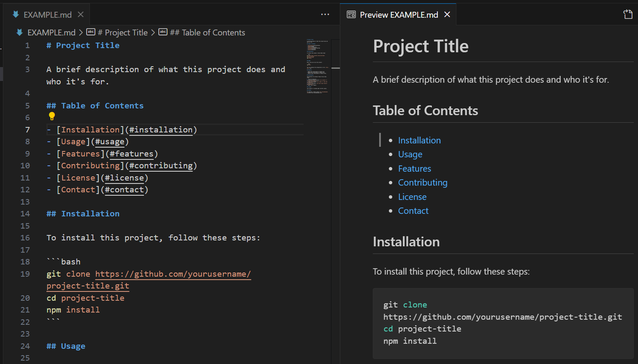Image resolution: width=638 pixels, height=364 pixels.
Task: Open the EXAMPLE.md breadcrumb dropdown
Action: [x=52, y=32]
